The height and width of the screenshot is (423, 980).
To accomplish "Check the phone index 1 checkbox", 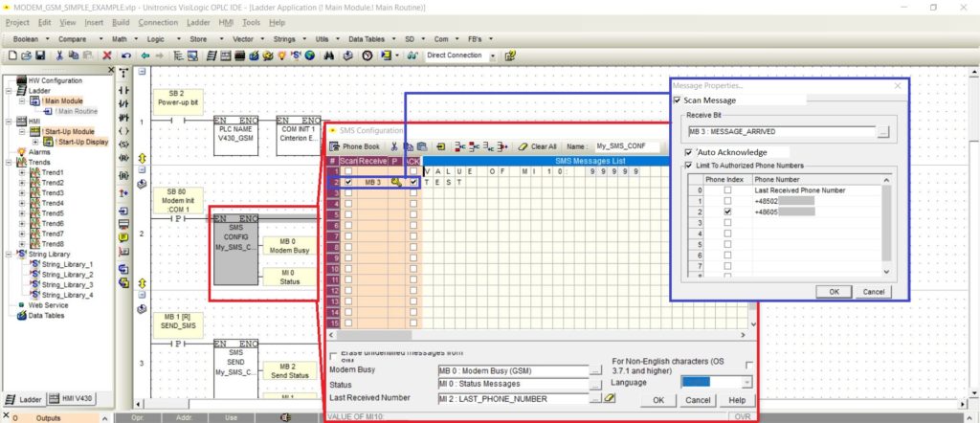I will tap(727, 201).
